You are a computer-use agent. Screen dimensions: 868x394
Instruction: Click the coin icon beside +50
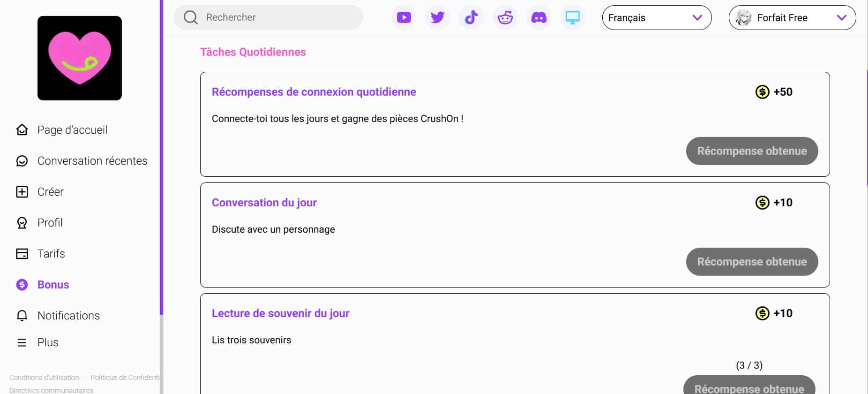[x=762, y=92]
